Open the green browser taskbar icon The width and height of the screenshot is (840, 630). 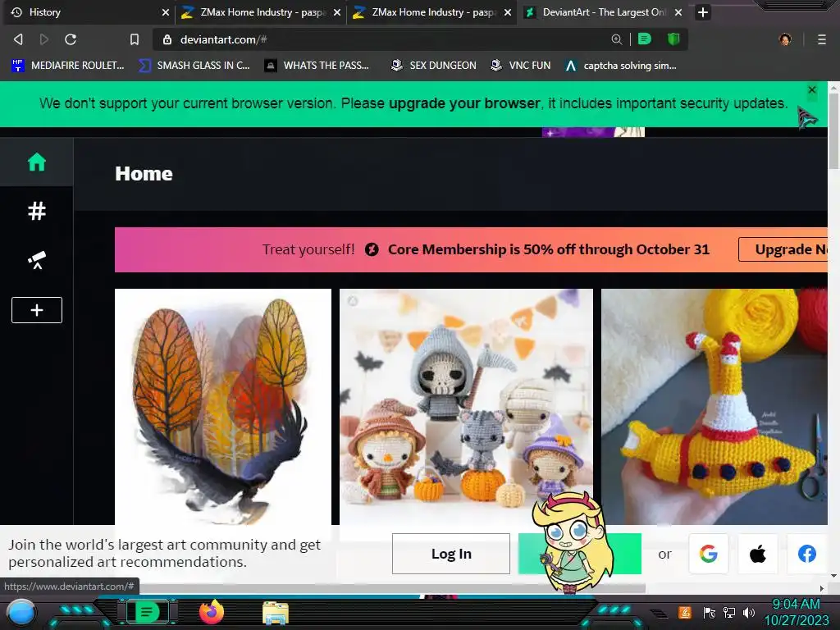click(147, 611)
